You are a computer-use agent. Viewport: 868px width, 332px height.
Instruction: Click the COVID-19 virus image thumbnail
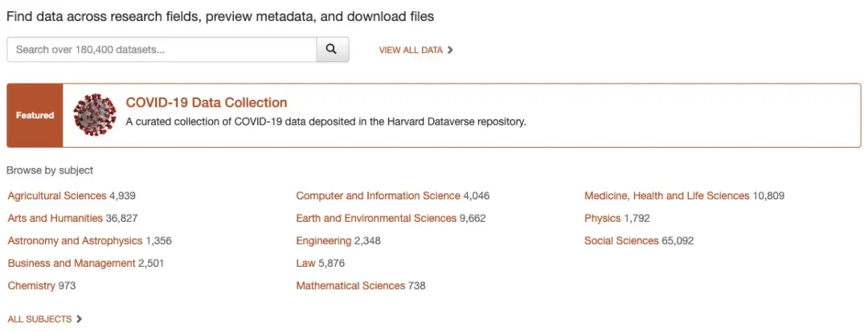click(x=95, y=115)
